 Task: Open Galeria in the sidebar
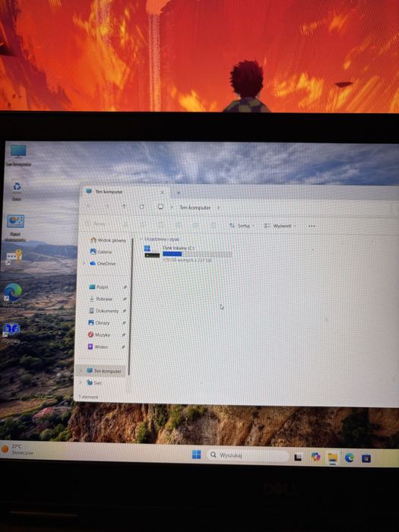[x=101, y=252]
